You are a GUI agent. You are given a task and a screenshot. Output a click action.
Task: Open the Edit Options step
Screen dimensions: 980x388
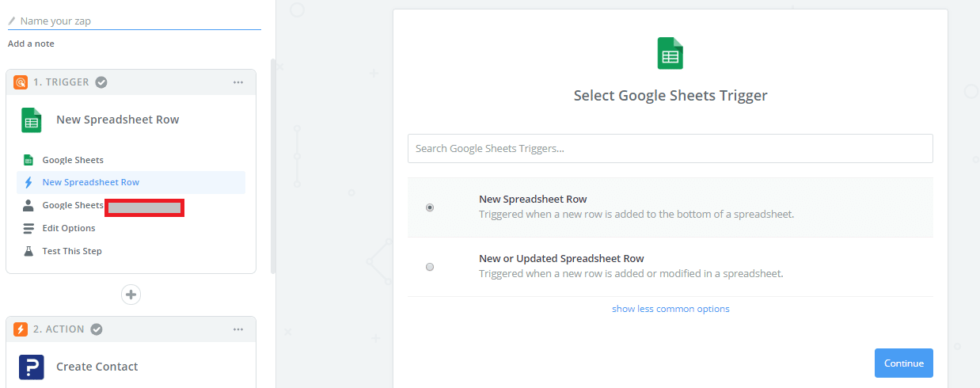69,228
